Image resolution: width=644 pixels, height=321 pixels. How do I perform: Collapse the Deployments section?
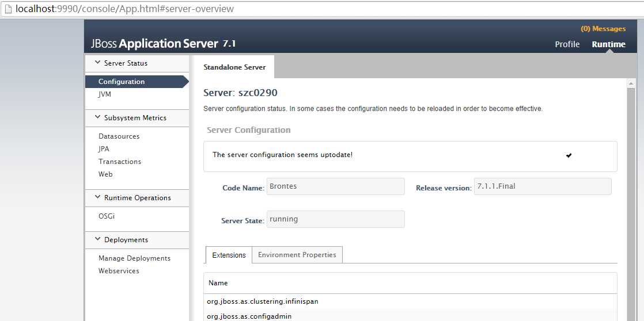(x=97, y=239)
